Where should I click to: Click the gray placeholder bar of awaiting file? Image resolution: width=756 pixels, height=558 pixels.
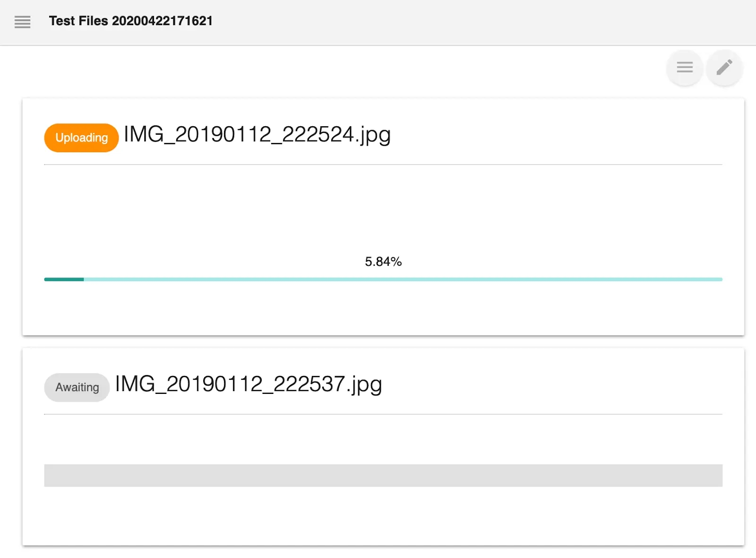[383, 475]
